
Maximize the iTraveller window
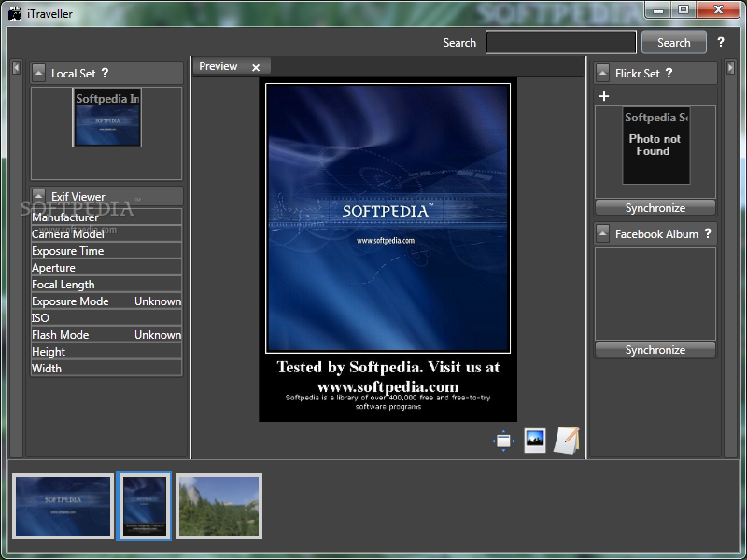pos(684,9)
